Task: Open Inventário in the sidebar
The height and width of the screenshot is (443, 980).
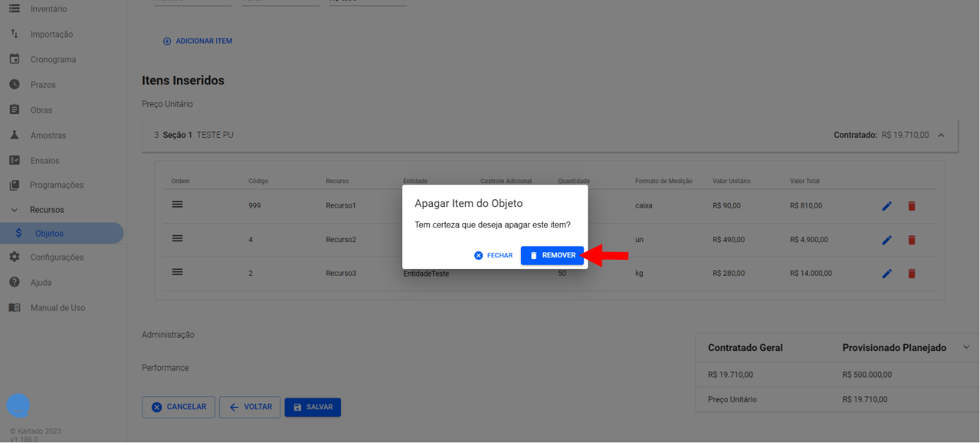Action: tap(48, 9)
